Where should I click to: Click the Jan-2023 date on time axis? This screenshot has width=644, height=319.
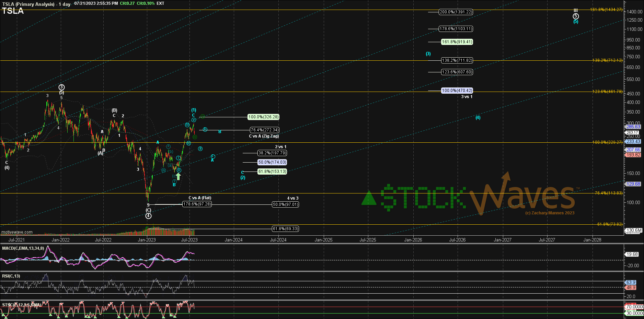tap(147, 240)
